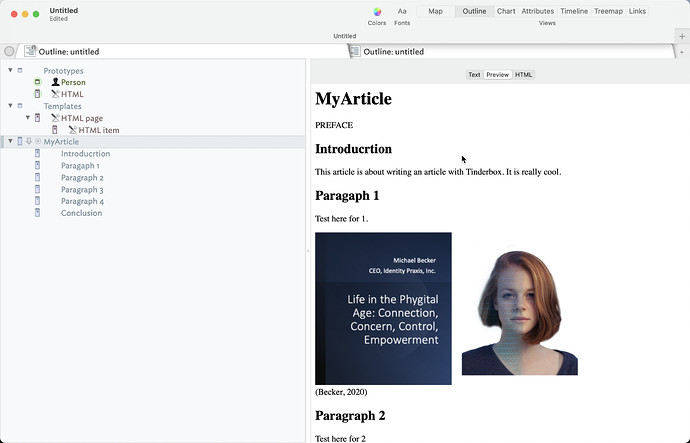Show the HTML pane
The height and width of the screenshot is (443, 690).
tap(523, 74)
